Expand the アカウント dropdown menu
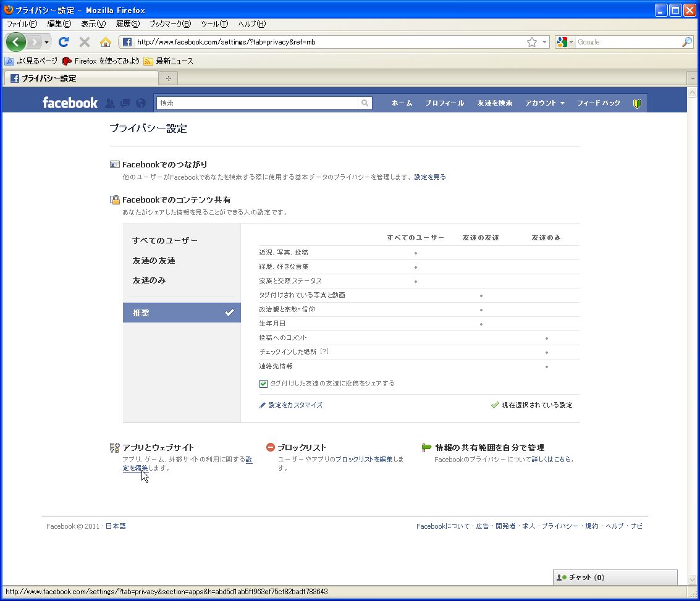The height and width of the screenshot is (601, 700). (x=545, y=103)
